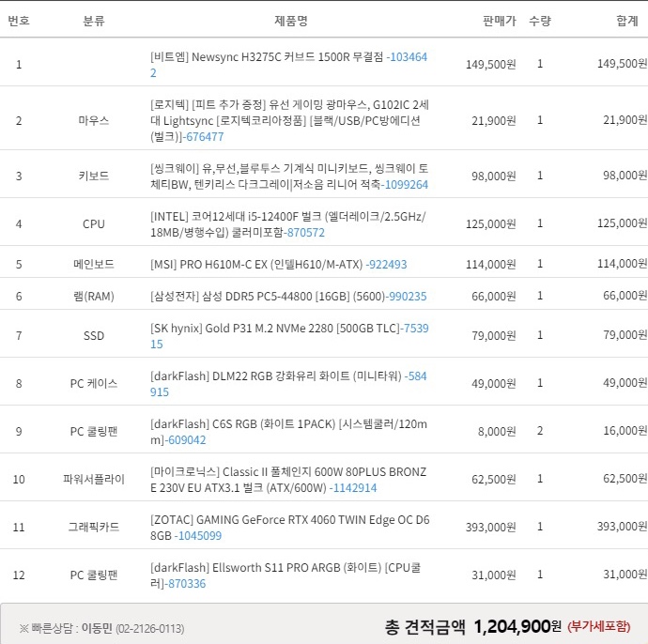Select the PC 쿨링팬 cell in row 12

pos(94,575)
